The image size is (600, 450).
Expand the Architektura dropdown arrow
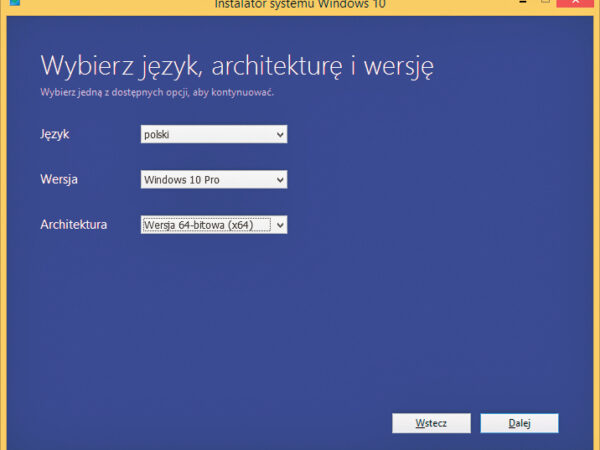pyautogui.click(x=280, y=225)
